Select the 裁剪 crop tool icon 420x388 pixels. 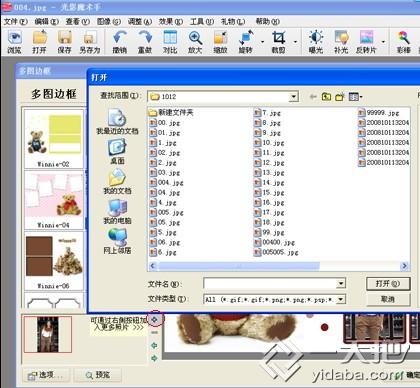279,37
